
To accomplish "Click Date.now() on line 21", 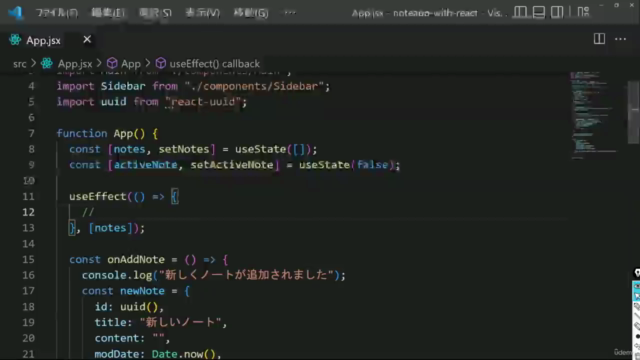I will pyautogui.click(x=183, y=354).
